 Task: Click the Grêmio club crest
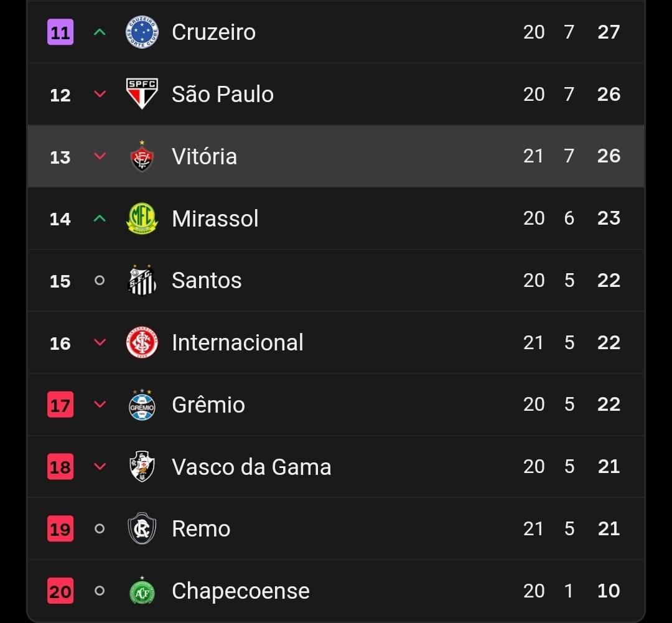142,405
